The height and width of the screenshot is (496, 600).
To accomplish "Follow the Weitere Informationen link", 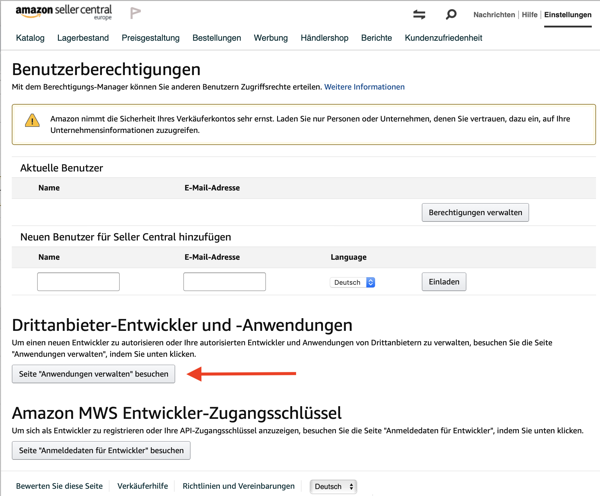I will pos(364,87).
